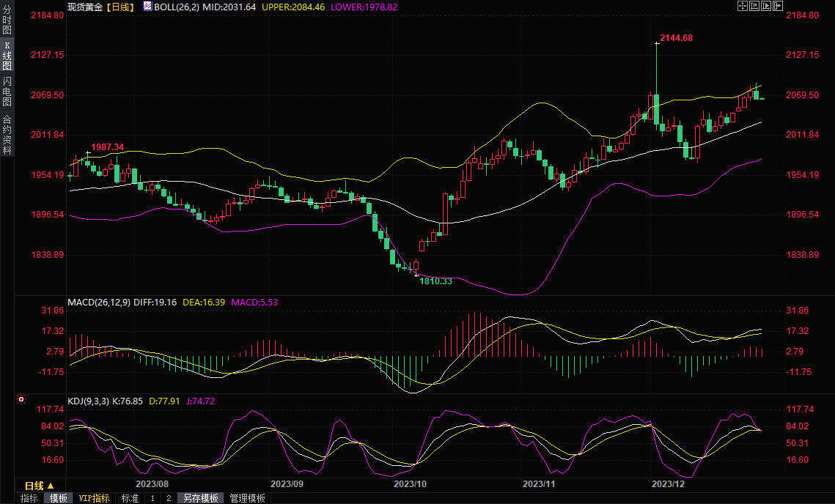This screenshot has height=504, width=835.
Task: Open the VIP指标 tab
Action: [x=95, y=498]
